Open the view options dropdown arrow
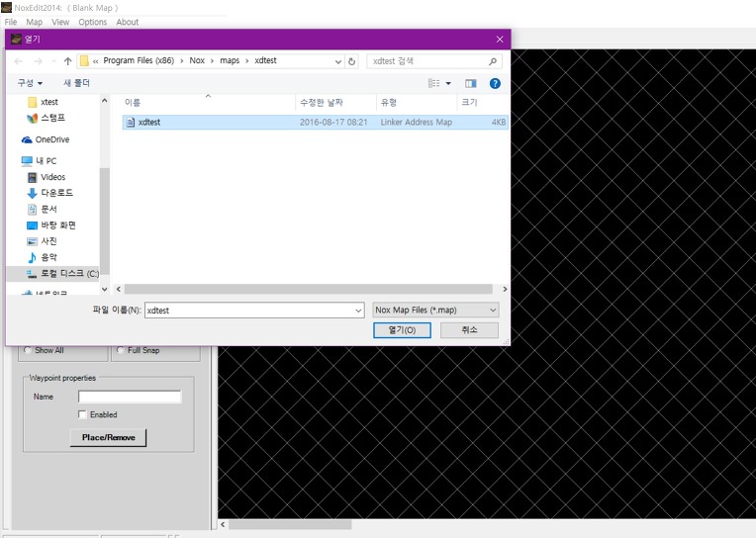 pos(448,84)
